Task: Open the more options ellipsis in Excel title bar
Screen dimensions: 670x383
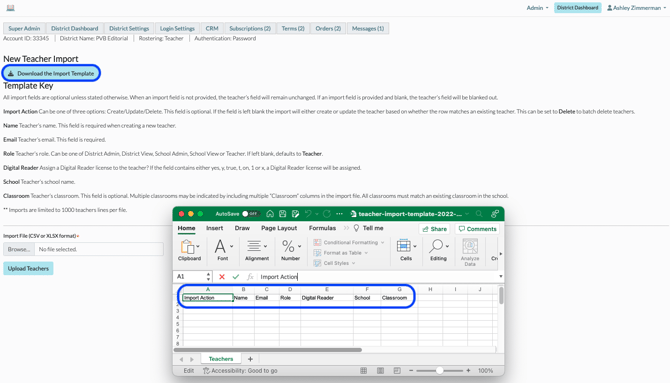Action: (x=339, y=214)
